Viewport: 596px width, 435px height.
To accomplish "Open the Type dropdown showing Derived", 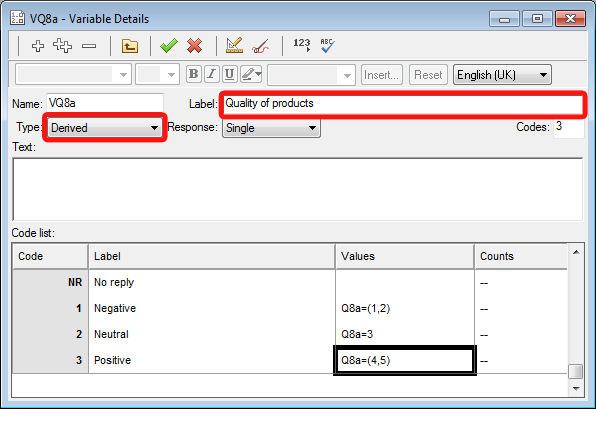I will coord(105,128).
